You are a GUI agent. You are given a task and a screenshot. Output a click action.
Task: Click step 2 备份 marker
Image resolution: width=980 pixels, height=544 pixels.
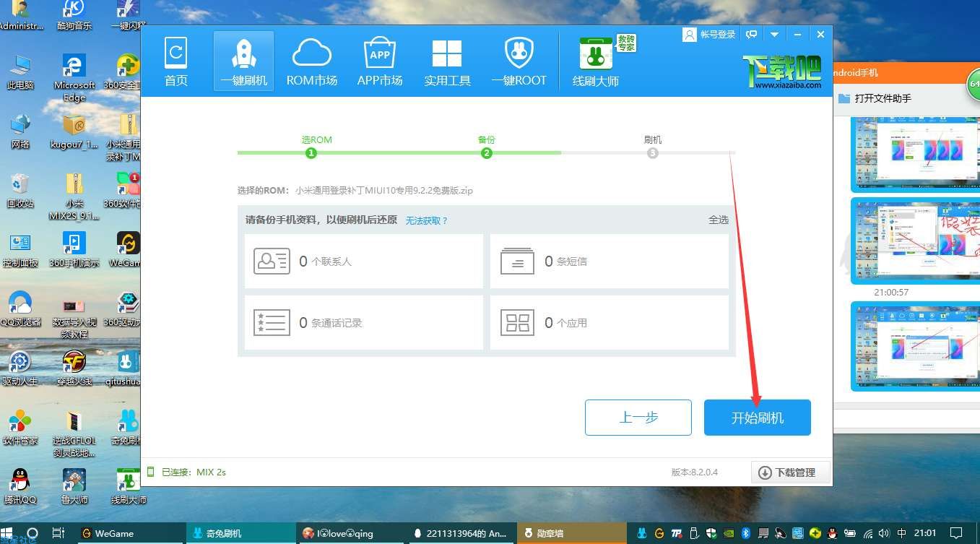point(487,152)
